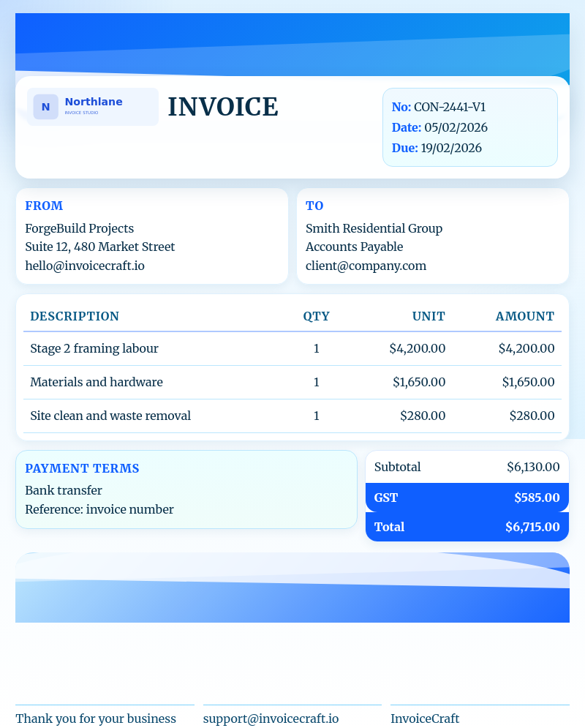The width and height of the screenshot is (585, 728).
Task: Click the Bank transfer line
Action: (x=64, y=491)
